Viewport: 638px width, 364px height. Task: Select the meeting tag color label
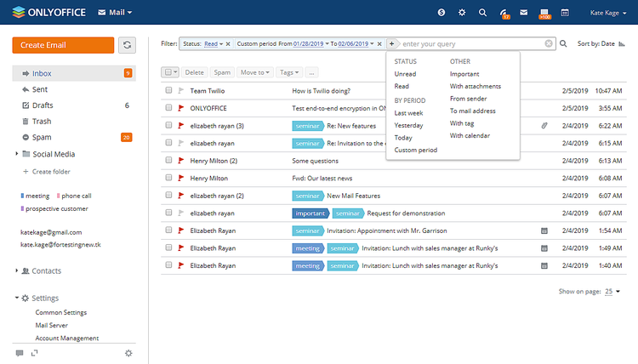pyautogui.click(x=35, y=196)
